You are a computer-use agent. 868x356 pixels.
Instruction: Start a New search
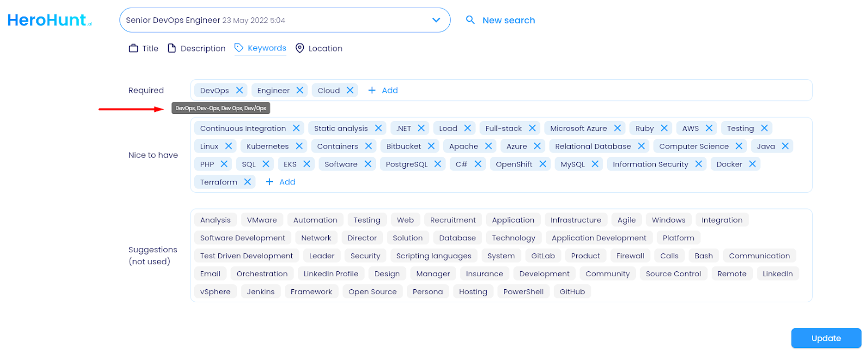(x=508, y=20)
